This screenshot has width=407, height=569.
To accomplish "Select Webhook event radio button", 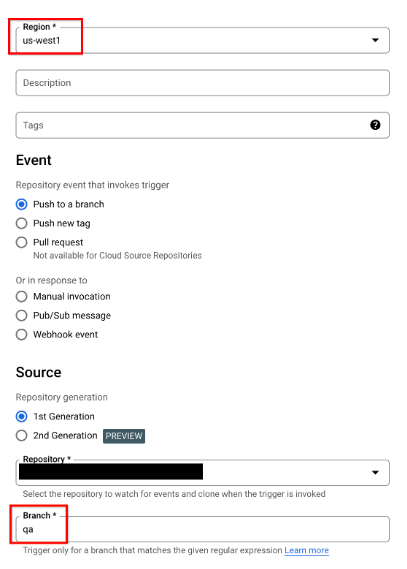I will coord(21,334).
